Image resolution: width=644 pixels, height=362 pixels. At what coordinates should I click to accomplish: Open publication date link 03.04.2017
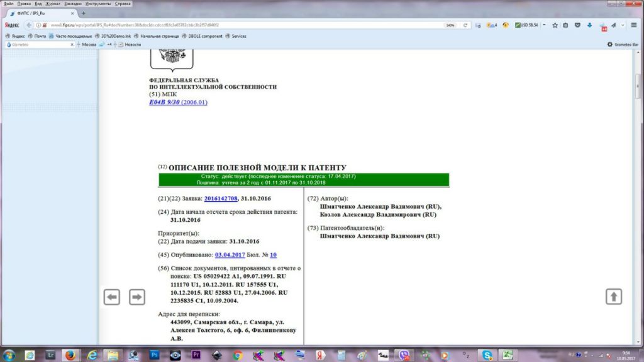click(x=230, y=255)
